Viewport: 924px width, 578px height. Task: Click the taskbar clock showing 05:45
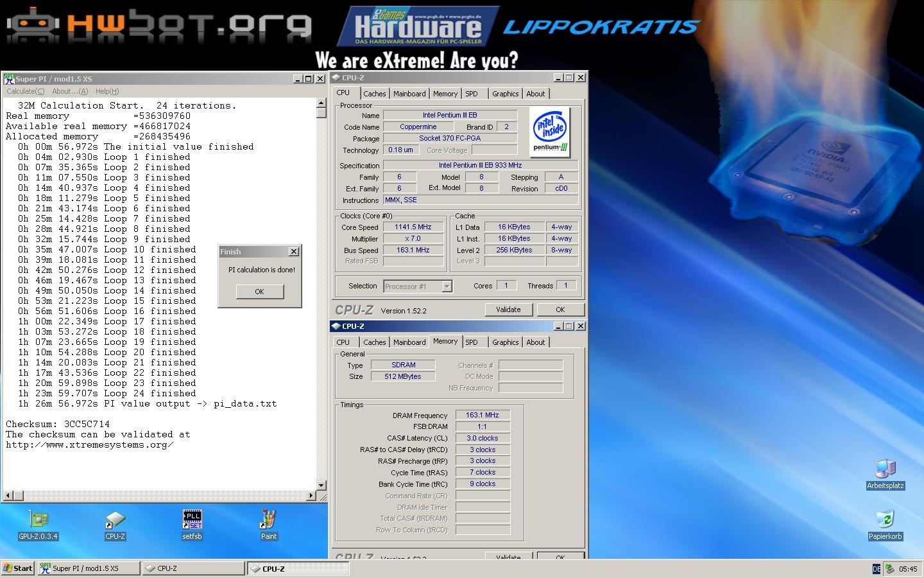pos(908,569)
